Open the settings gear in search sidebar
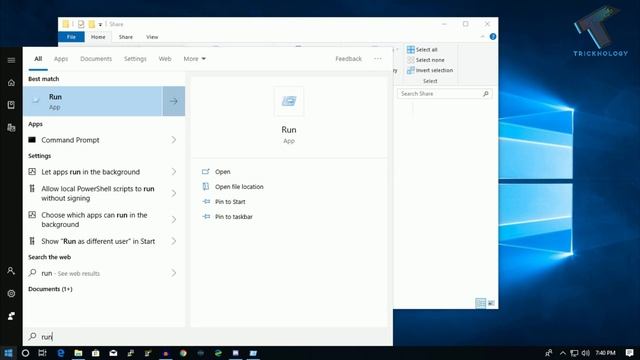640x360 pixels. (x=11, y=293)
